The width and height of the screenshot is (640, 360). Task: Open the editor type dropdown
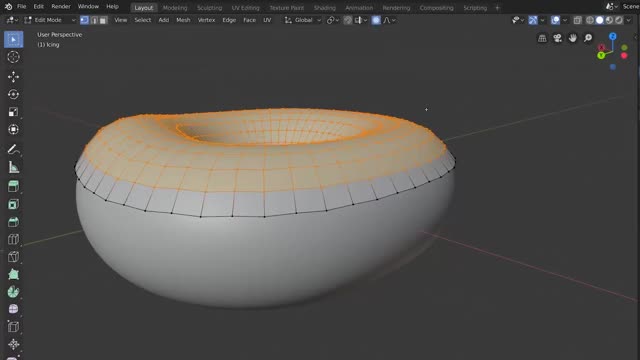point(12,20)
